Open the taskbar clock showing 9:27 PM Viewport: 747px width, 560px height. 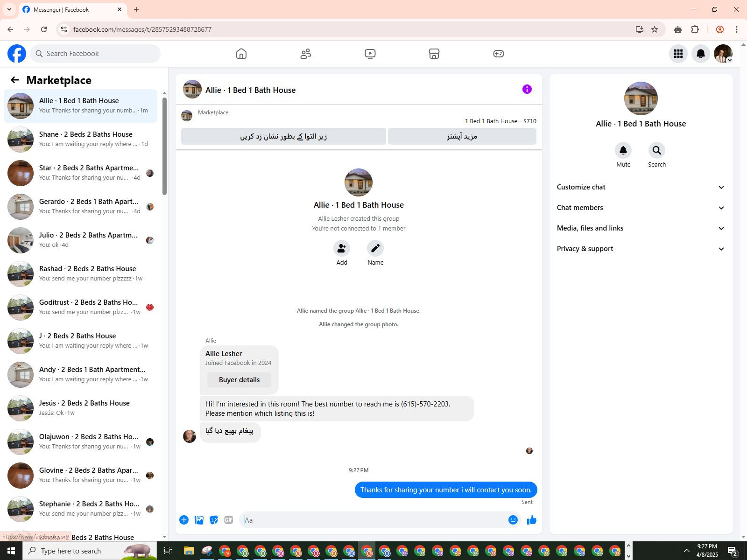tap(707, 551)
